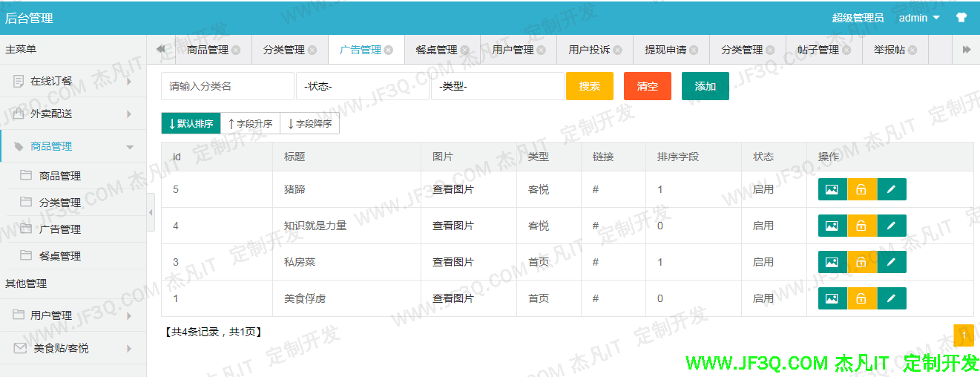This screenshot has width=980, height=377.
Task: Open image for 知识就是力量 row
Action: [832, 226]
